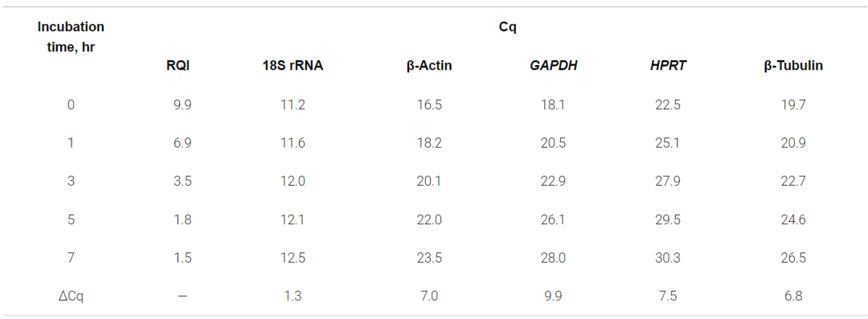Select the β-Actin column header

click(429, 66)
